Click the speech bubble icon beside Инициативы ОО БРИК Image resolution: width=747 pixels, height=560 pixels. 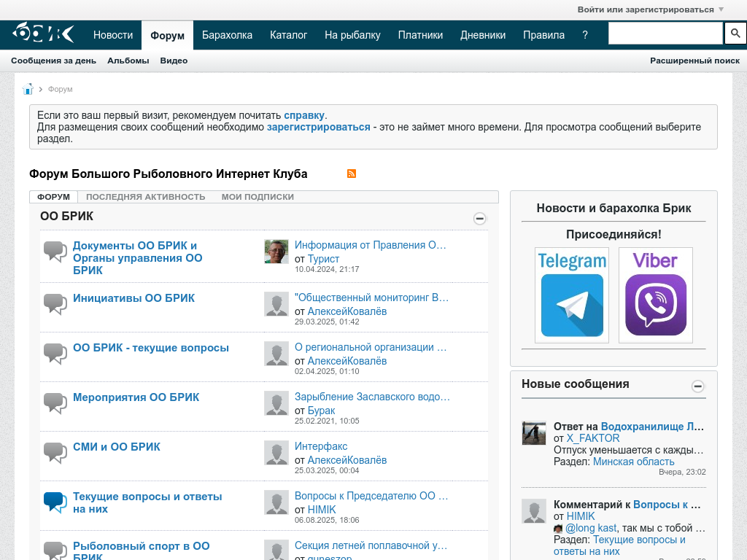pyautogui.click(x=55, y=303)
